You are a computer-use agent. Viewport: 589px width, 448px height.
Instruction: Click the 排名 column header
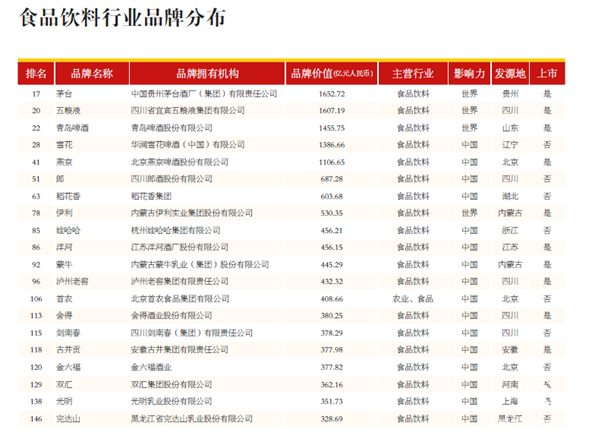tap(36, 73)
